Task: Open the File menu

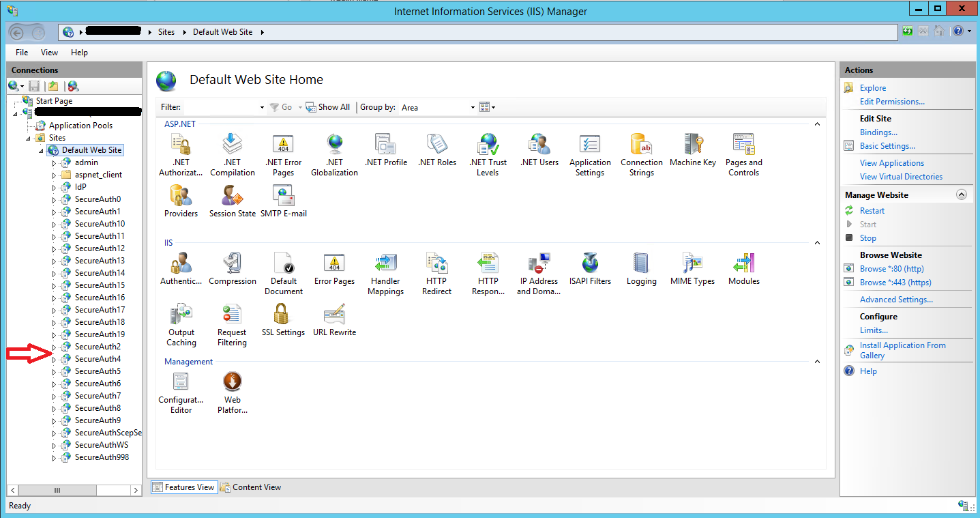Action: click(x=22, y=53)
